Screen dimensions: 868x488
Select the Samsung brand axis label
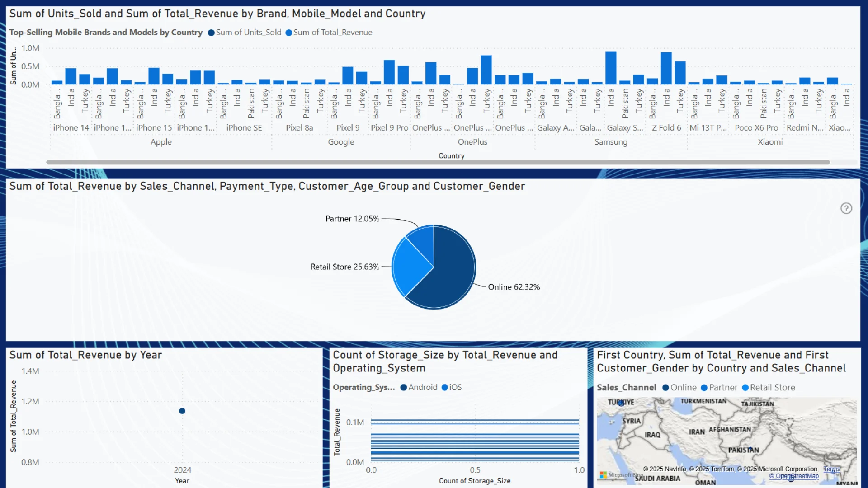click(x=611, y=142)
